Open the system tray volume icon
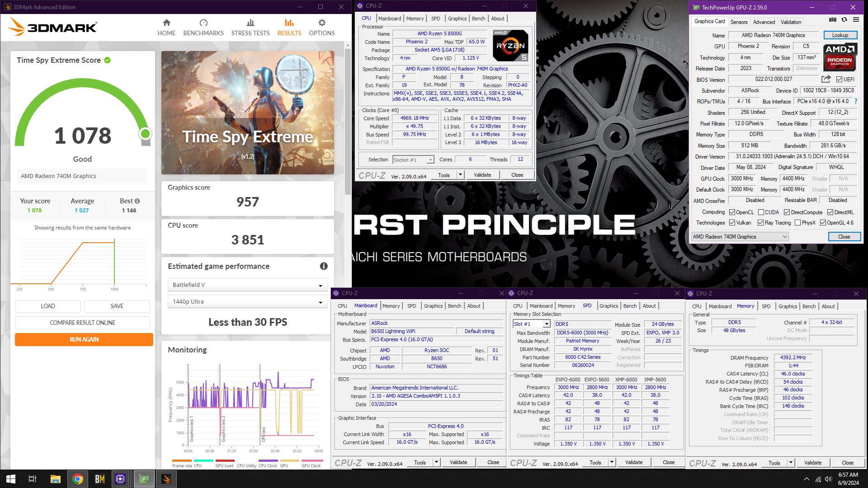 [828, 479]
